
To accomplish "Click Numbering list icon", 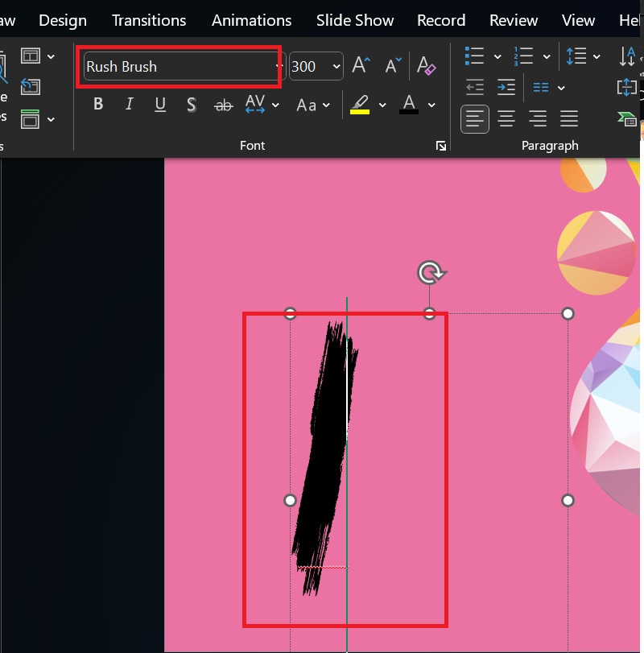I will pos(523,56).
